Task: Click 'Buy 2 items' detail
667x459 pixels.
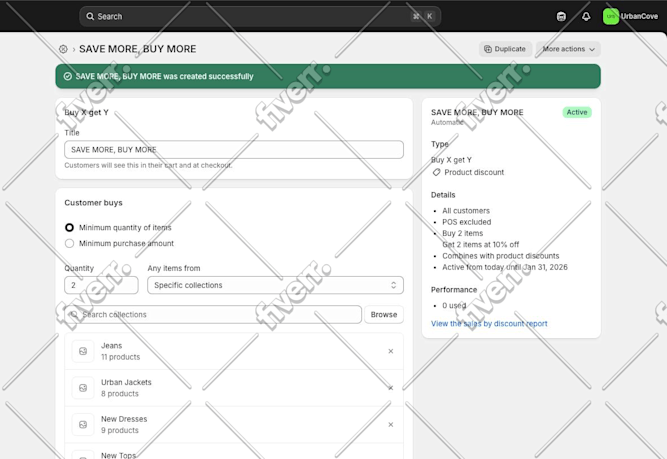Action: [x=462, y=233]
